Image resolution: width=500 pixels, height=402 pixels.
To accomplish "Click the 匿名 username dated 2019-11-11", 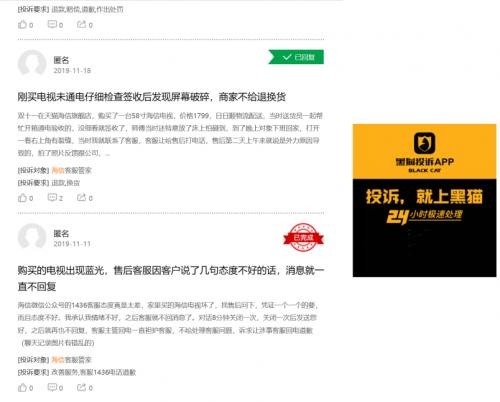I will click(x=61, y=233).
